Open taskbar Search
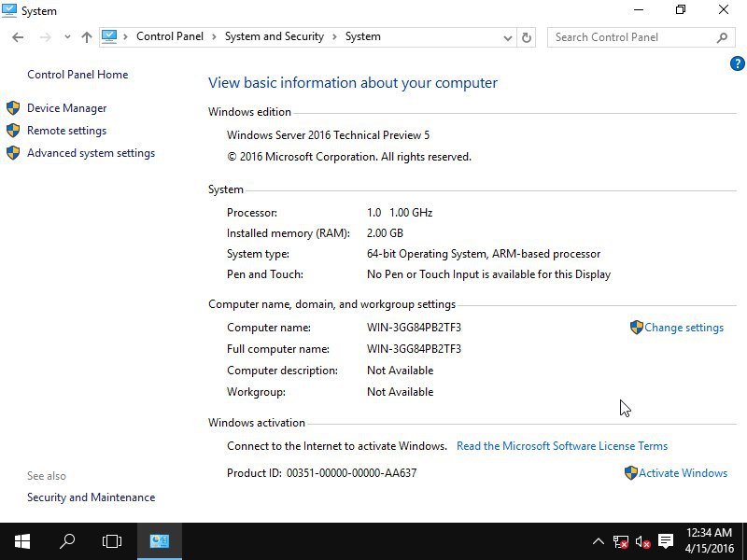Image resolution: width=747 pixels, height=560 pixels. tap(67, 541)
